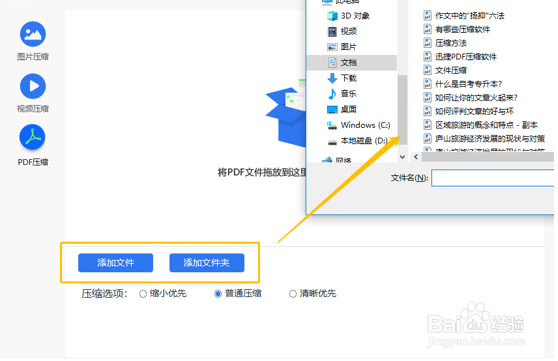Image resolution: width=558 pixels, height=361 pixels.
Task: Click the 下载 download arrow icon
Action: click(x=332, y=78)
